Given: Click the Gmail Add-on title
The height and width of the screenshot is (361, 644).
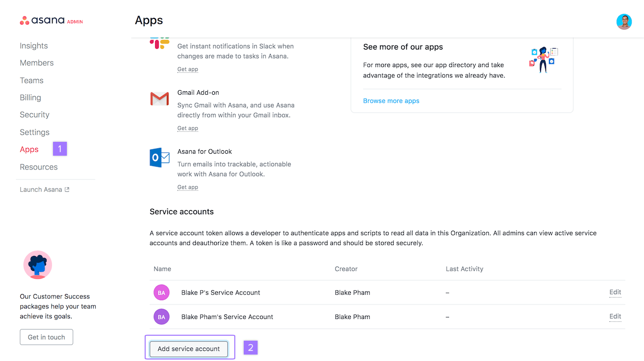Looking at the screenshot, I should pyautogui.click(x=198, y=93).
